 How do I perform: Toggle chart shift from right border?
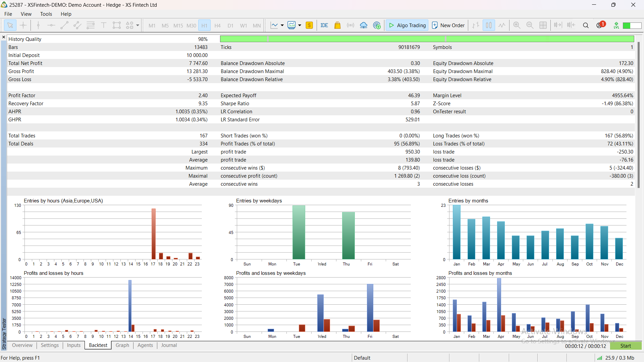[x=571, y=25]
